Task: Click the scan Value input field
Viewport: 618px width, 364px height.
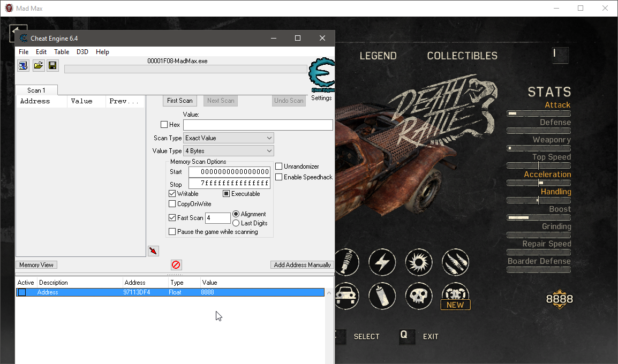Action: coord(258,125)
